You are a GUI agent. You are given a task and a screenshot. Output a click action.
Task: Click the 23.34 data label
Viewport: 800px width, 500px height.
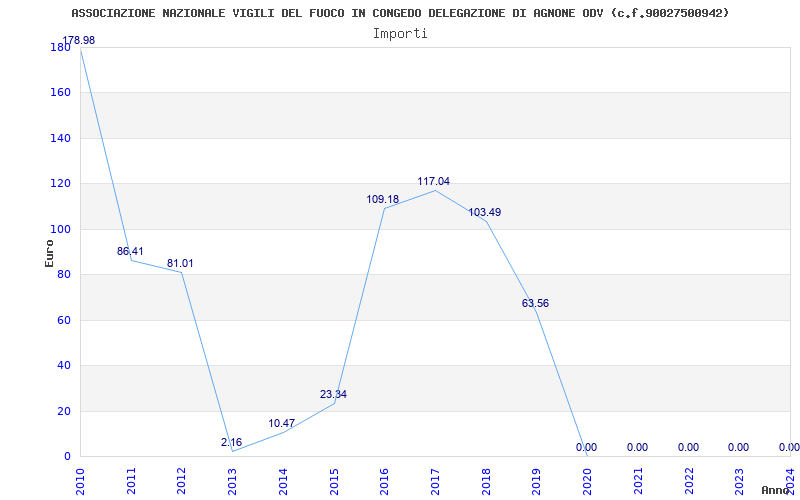tap(333, 394)
